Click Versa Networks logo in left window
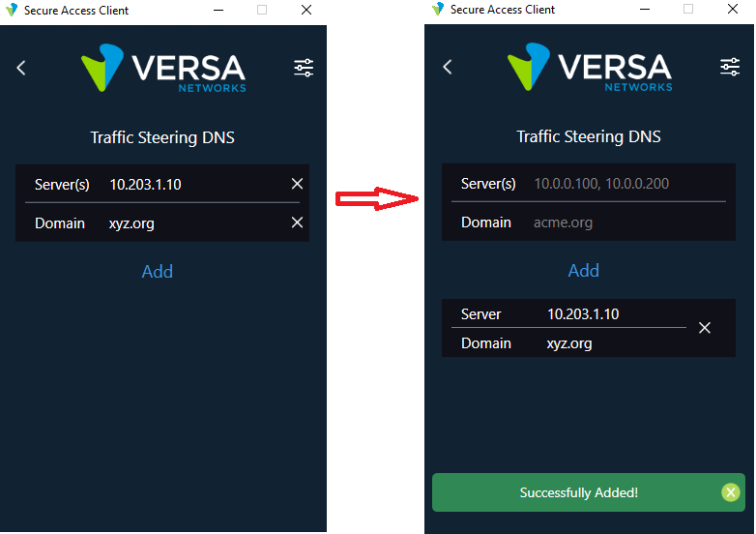This screenshot has width=756, height=534. coord(163,68)
